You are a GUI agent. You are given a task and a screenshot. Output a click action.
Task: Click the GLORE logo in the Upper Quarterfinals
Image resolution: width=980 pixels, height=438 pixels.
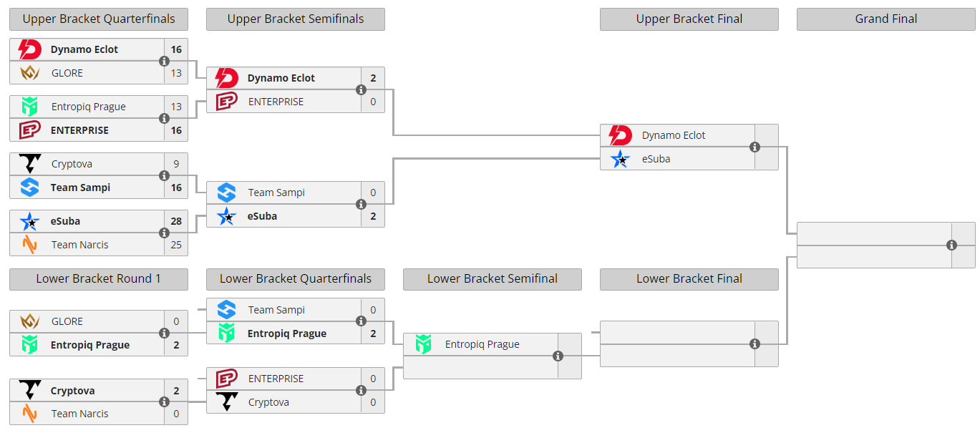point(29,73)
